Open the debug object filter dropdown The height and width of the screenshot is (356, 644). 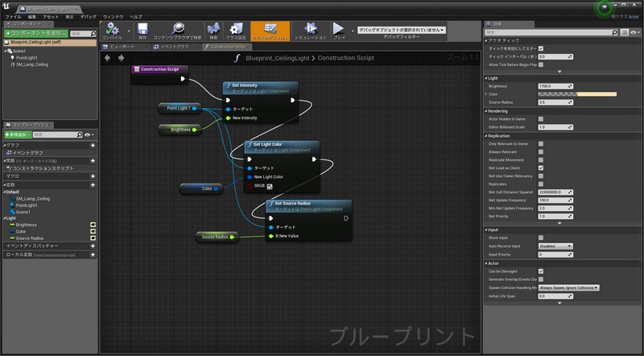click(401, 30)
